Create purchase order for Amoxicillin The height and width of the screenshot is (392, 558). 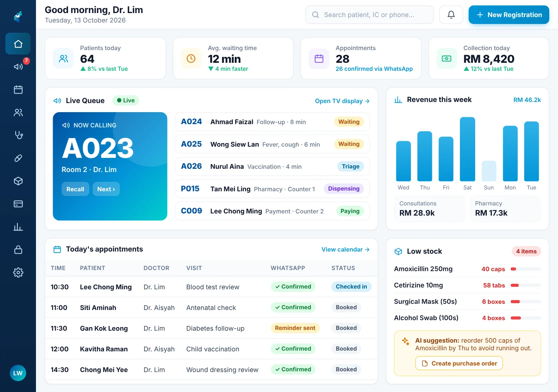459,363
